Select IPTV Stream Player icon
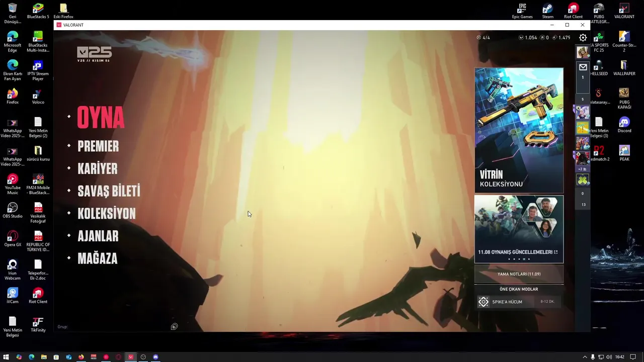The image size is (644, 362). [38, 70]
